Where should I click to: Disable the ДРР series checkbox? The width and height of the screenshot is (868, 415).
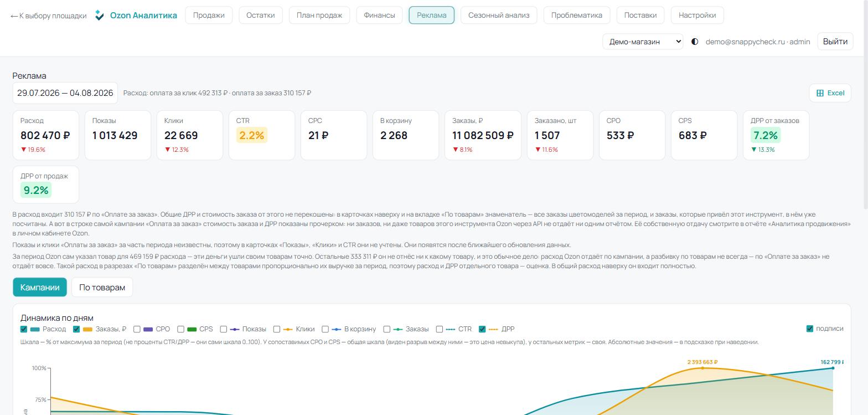(x=482, y=329)
